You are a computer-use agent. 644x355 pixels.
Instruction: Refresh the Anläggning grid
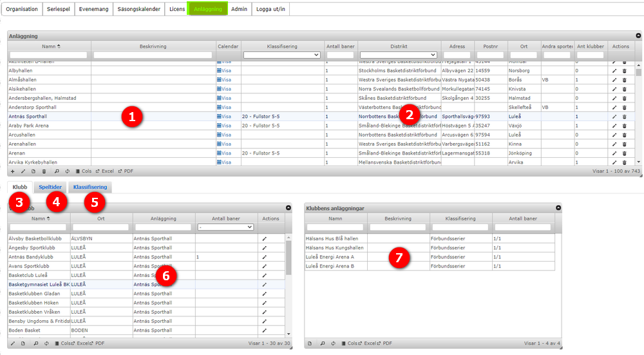[68, 171]
